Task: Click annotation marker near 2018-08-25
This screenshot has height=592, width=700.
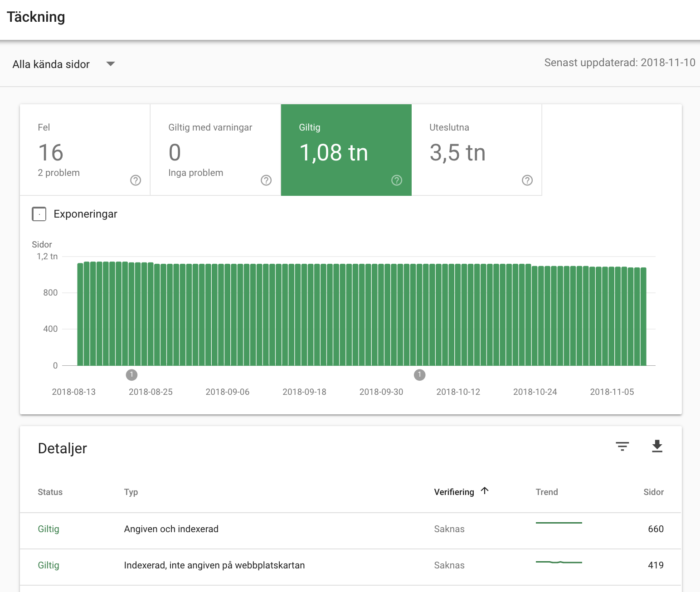Action: point(131,375)
